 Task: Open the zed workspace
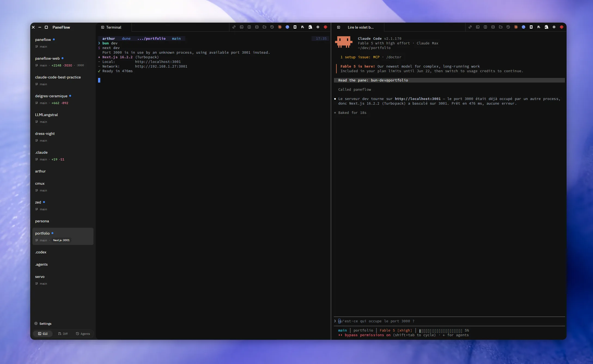coord(63,205)
